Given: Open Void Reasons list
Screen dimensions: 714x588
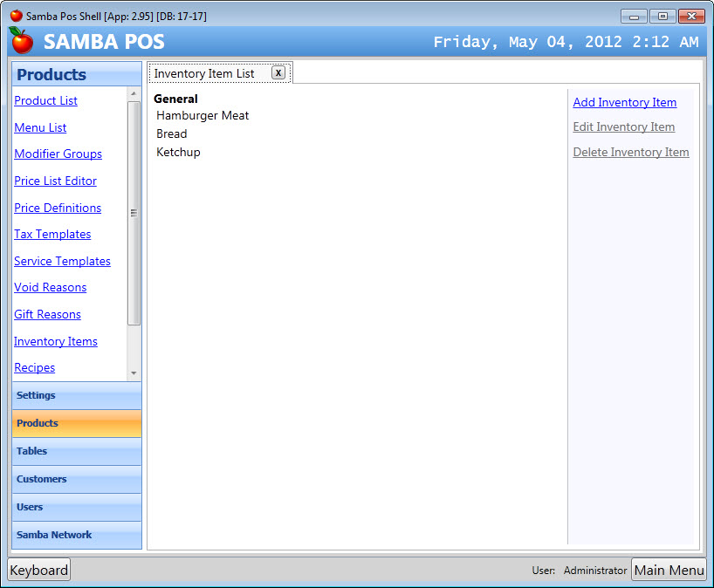Looking at the screenshot, I should click(x=50, y=287).
